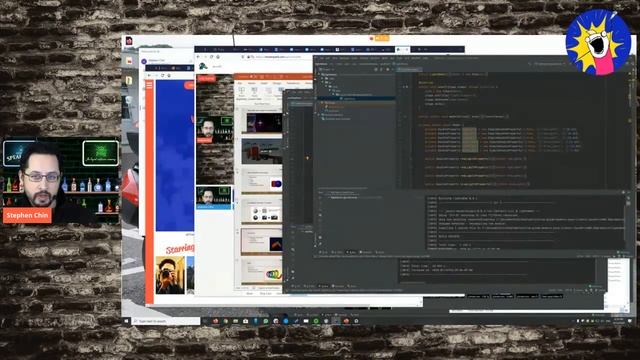Select External Libraries in IntelliJ project tree
This screenshot has width=640, height=360.
coord(335,115)
